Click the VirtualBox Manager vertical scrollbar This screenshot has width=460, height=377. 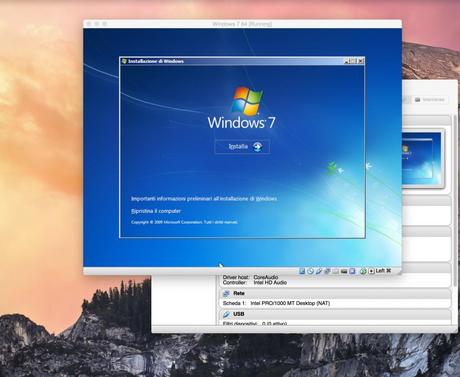[x=455, y=200]
